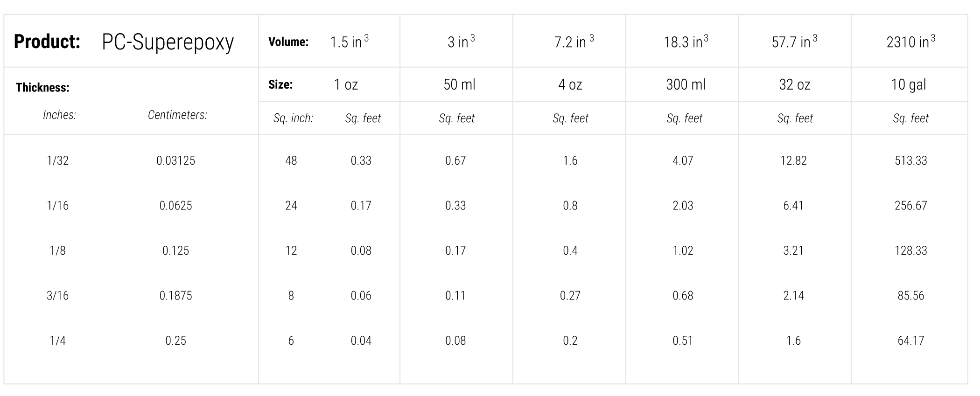Select the 1.5 in³ volume header

click(x=349, y=42)
